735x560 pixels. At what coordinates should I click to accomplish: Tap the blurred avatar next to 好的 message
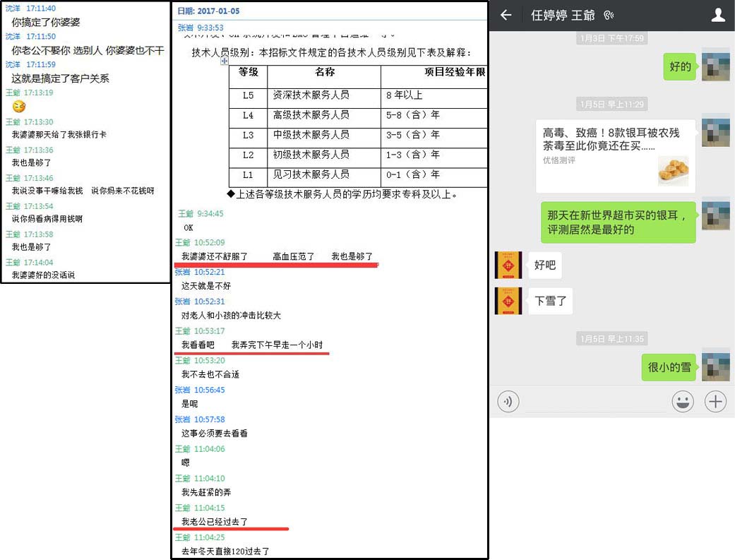715,66
